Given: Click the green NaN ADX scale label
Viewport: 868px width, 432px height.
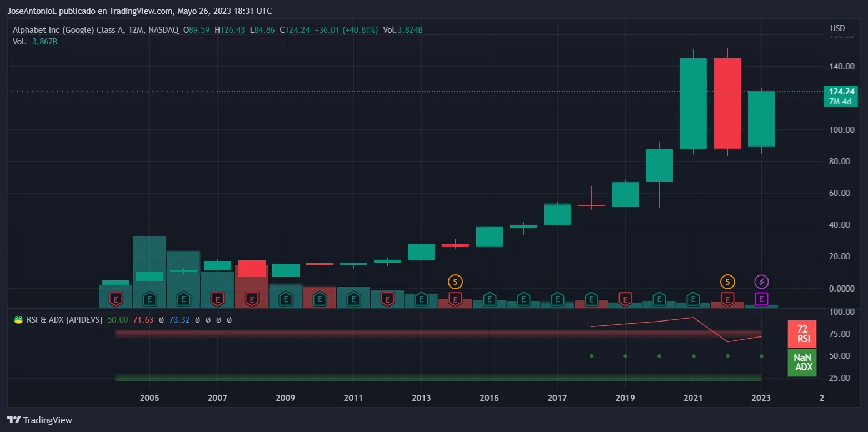Looking at the screenshot, I should point(802,363).
